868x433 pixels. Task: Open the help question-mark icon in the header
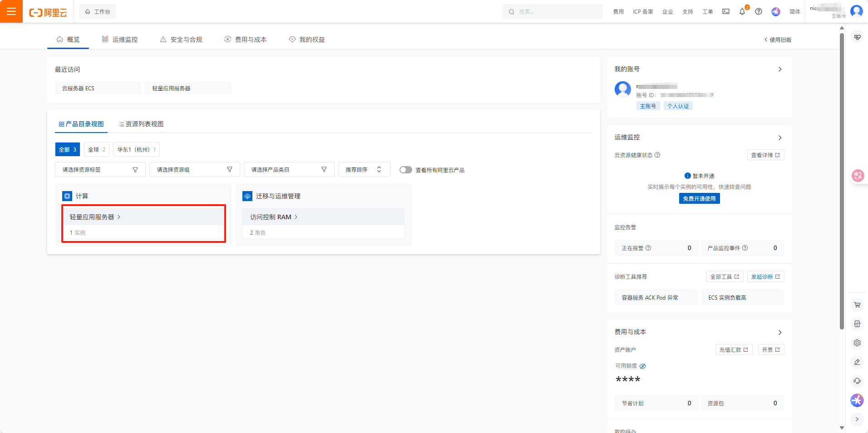point(759,12)
